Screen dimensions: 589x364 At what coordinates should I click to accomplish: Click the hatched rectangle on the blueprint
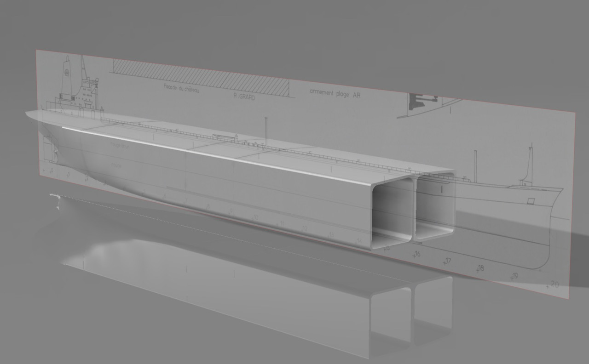[x=201, y=78]
